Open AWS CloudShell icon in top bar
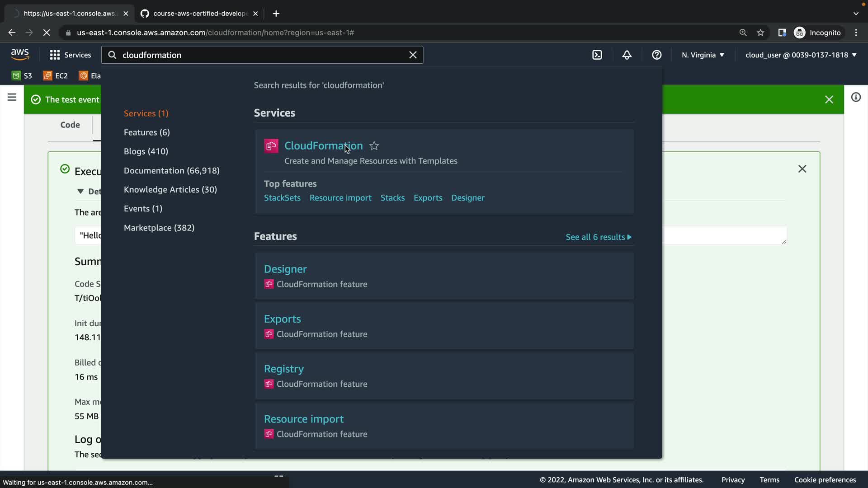Viewport: 868px width, 488px height. click(x=597, y=55)
